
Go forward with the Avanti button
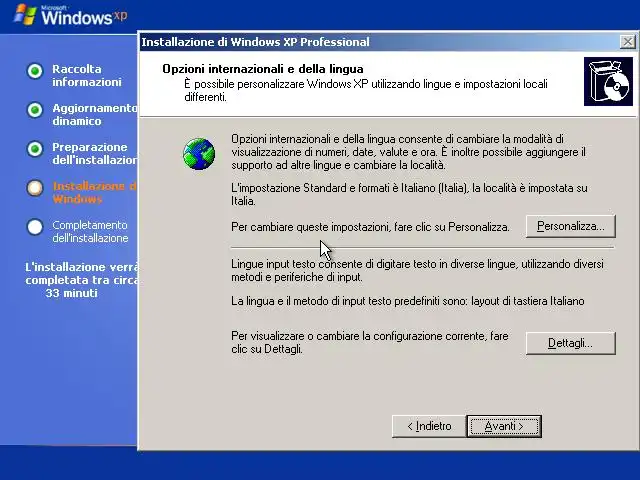[504, 426]
